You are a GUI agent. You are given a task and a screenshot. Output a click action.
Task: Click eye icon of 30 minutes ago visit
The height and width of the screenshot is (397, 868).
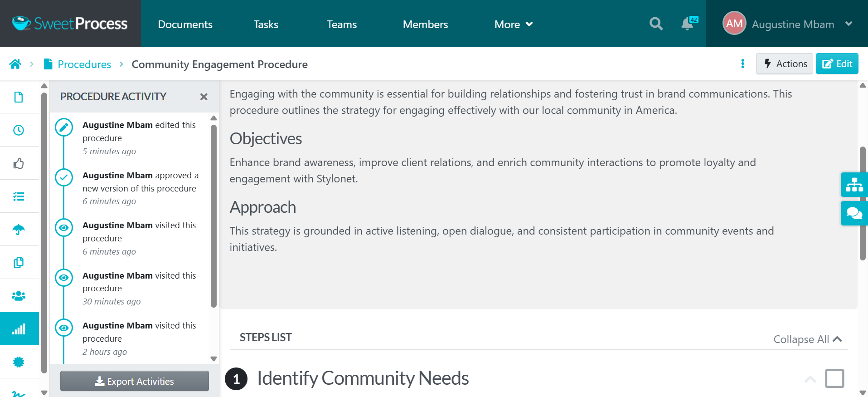click(x=64, y=278)
